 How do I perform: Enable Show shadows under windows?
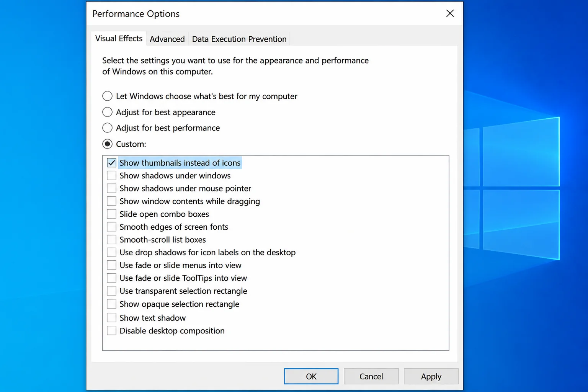point(111,175)
